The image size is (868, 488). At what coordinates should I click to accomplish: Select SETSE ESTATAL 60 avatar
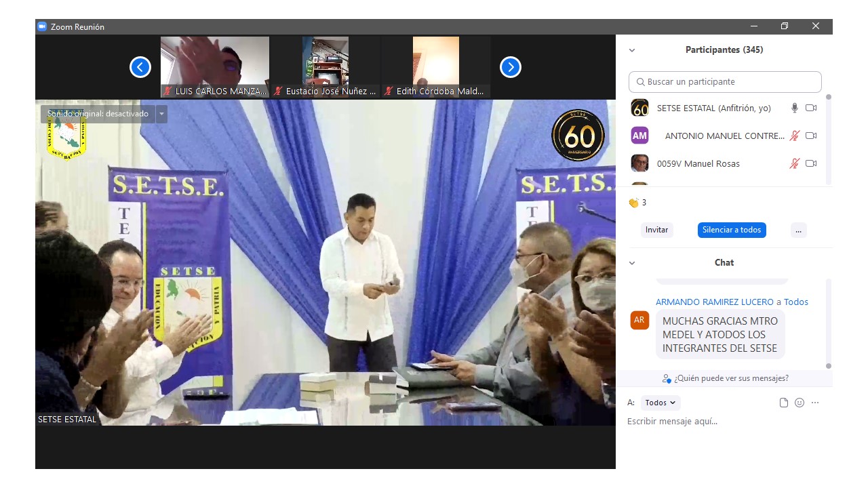click(x=639, y=108)
